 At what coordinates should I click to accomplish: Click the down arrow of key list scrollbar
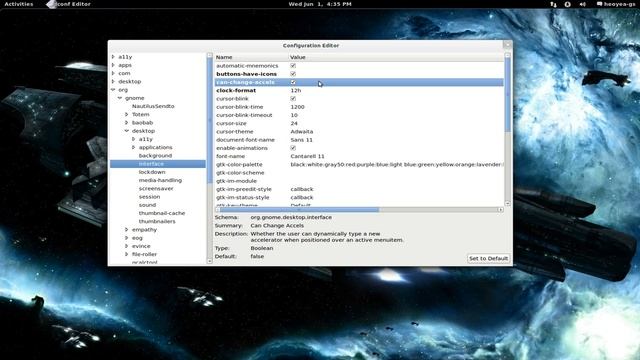coord(508,203)
